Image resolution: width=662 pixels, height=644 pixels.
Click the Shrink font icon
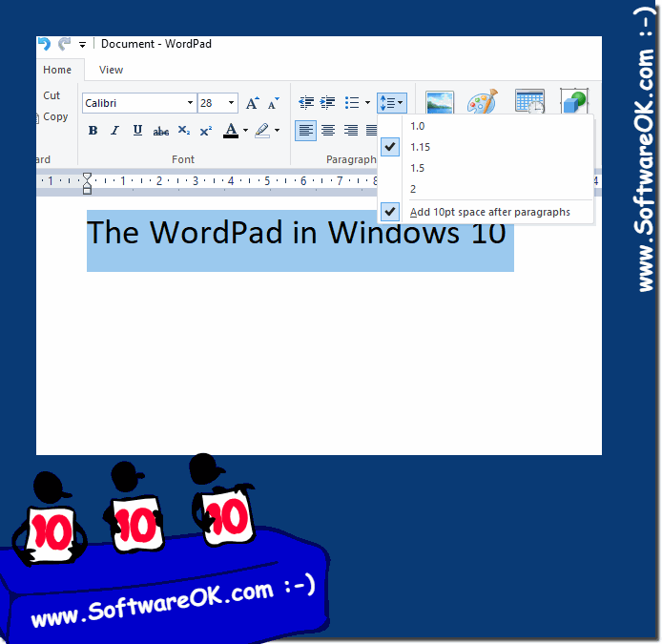point(273,103)
